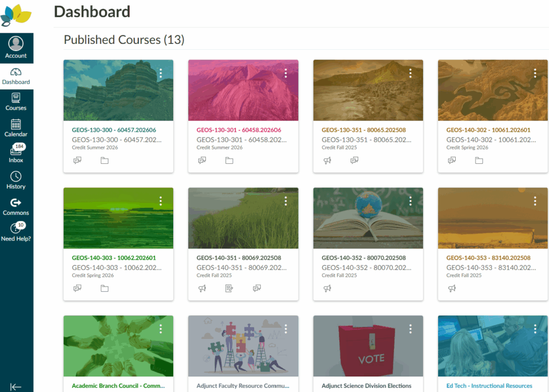Viewport: 549px width, 392px height.
Task: Check the Inbox with 184 unread messages
Action: click(x=16, y=154)
